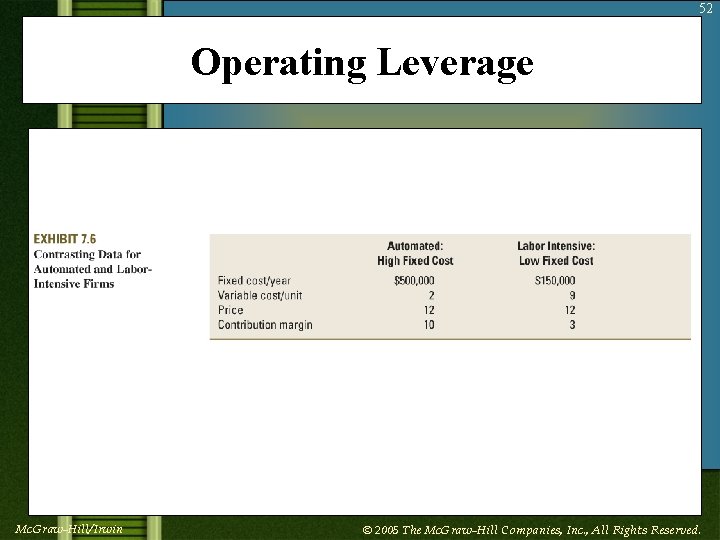Select the 'High Fixed Cost' subheading

(x=415, y=261)
